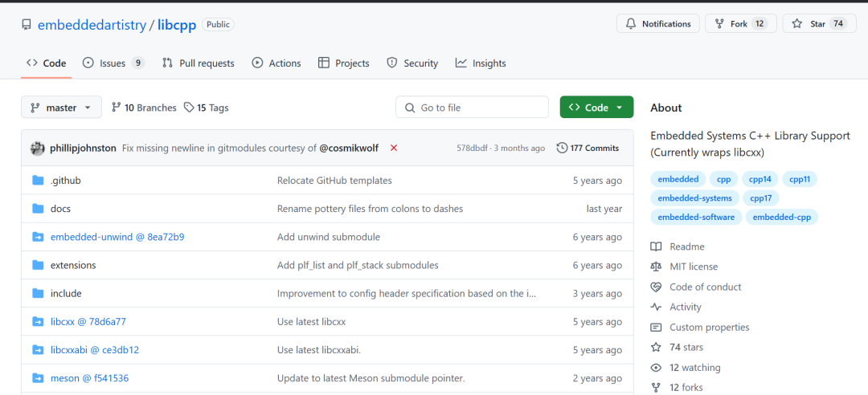Screen dimensions: 868x395
Task: Switch to the Insights tab
Action: point(481,63)
